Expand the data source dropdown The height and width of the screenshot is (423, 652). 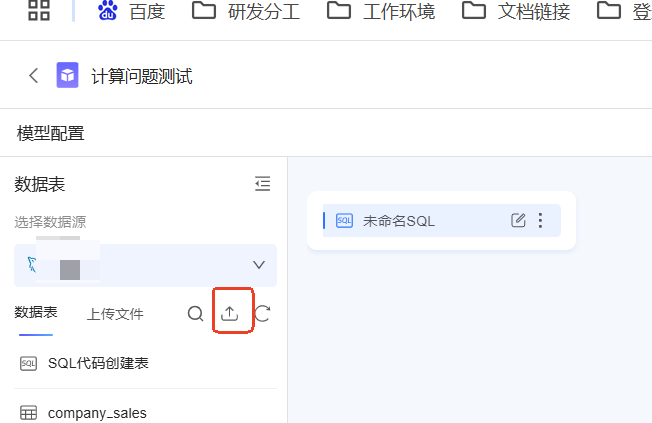[146, 265]
